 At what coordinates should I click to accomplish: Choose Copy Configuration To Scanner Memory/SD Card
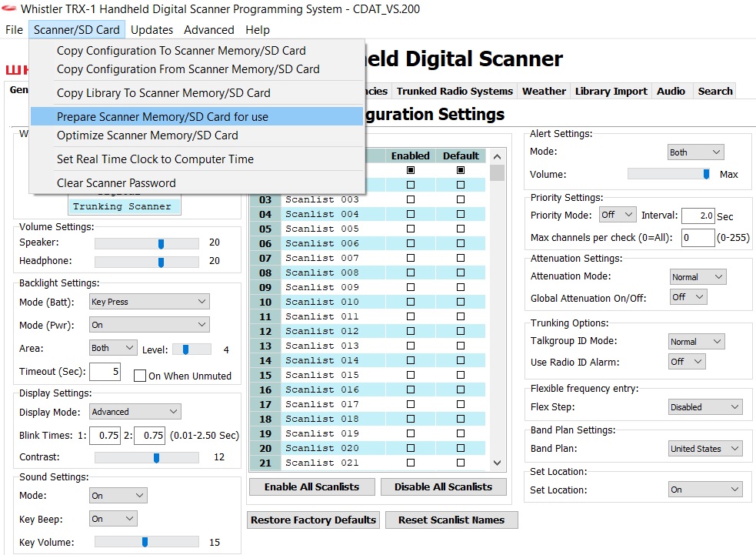196,51
